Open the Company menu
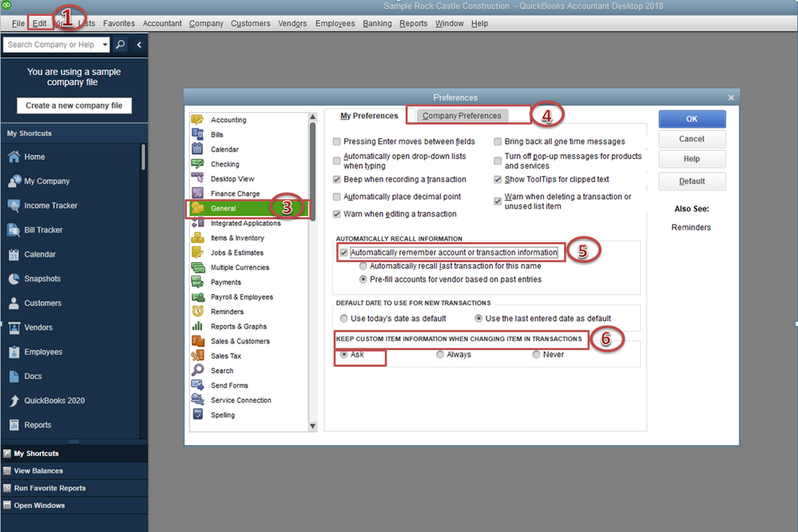 [x=206, y=23]
